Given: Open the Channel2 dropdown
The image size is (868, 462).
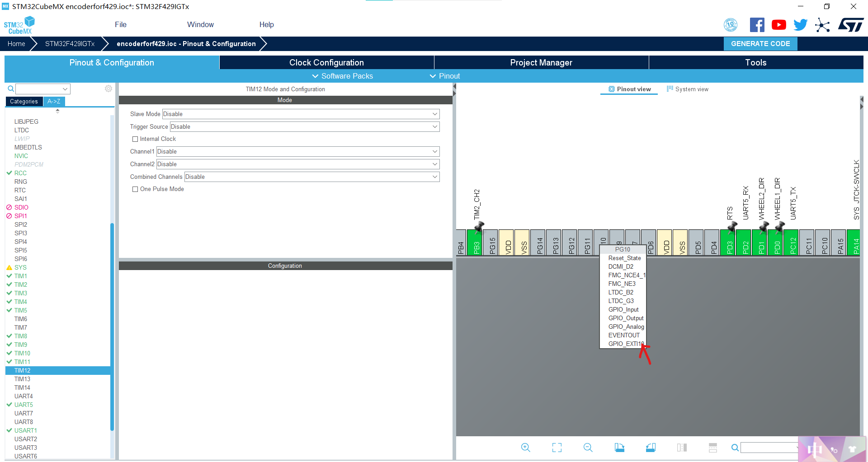Looking at the screenshot, I should tap(298, 164).
